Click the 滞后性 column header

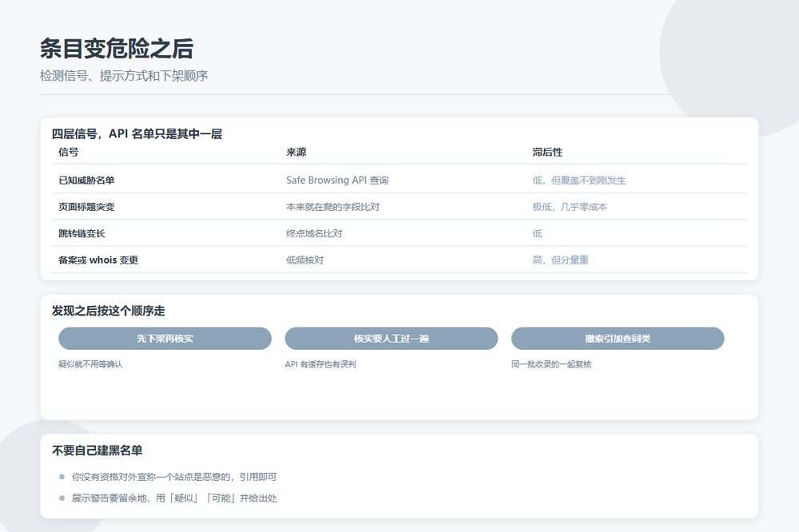547,152
